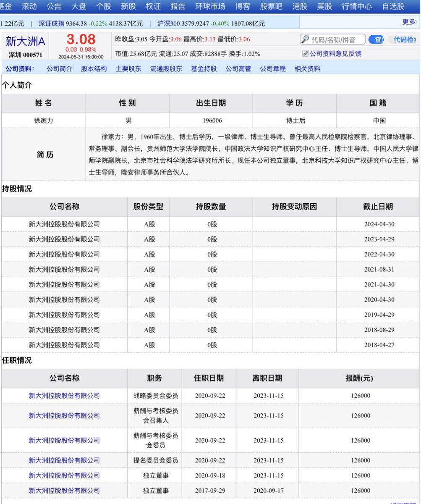Switch to 基金持股 tab
Screen dimensions: 421x504
point(204,69)
